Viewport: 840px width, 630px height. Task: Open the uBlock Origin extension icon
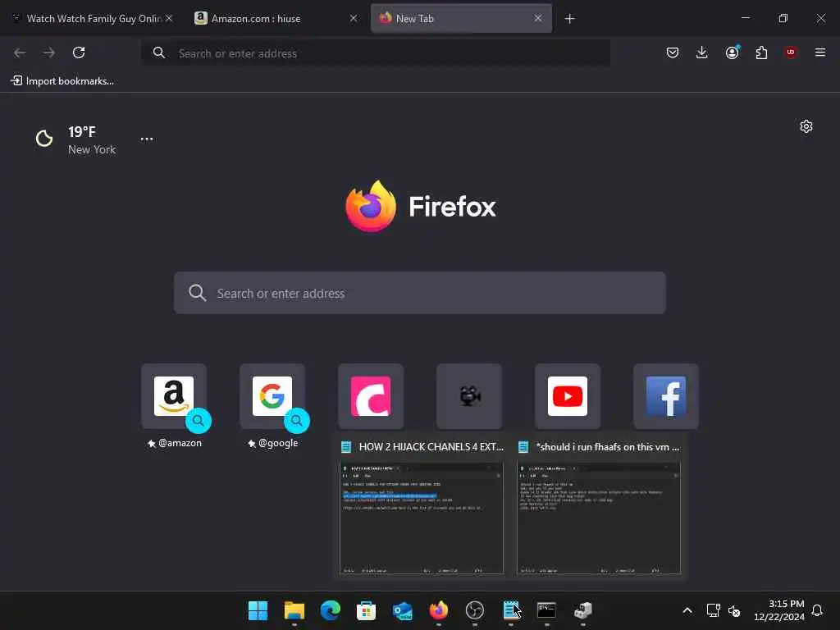pos(791,52)
